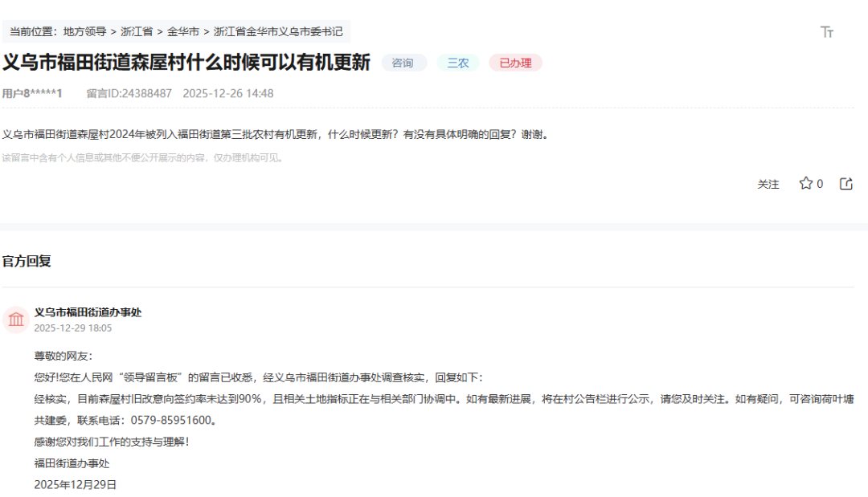The height and width of the screenshot is (497, 868).
Task: Click the message ID 留言ID:24388487
Action: 129,93
